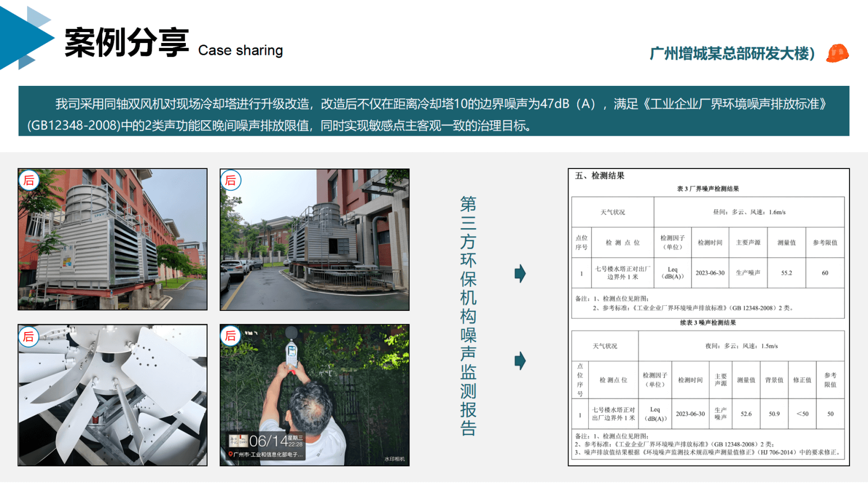Click the 案例分享 title text
Viewport: 868px width, 488px height.
[x=127, y=42]
